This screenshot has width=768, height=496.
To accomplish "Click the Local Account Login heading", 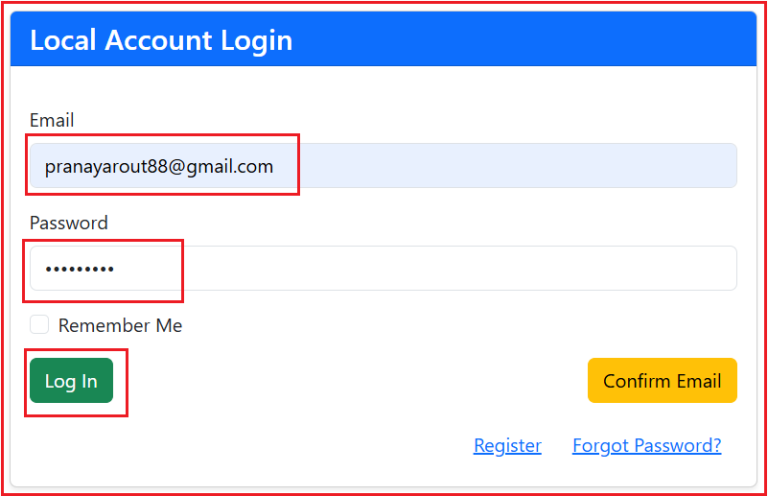I will tap(161, 40).
